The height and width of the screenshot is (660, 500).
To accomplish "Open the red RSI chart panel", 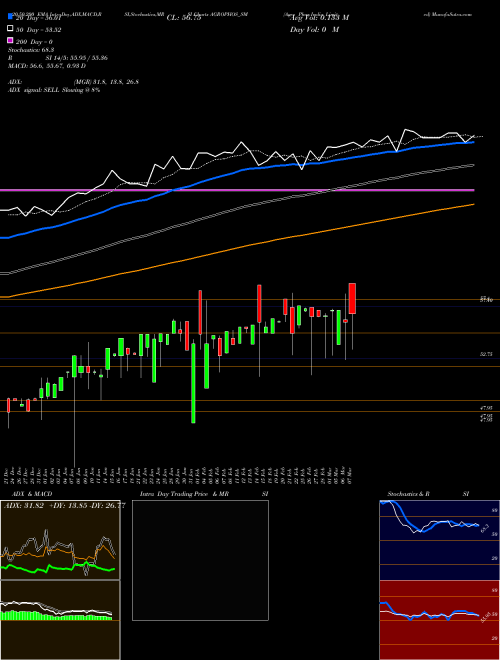I will pos(439,620).
